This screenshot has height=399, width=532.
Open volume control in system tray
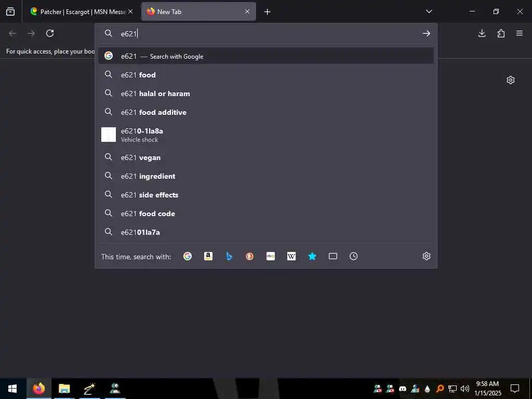[x=465, y=389]
